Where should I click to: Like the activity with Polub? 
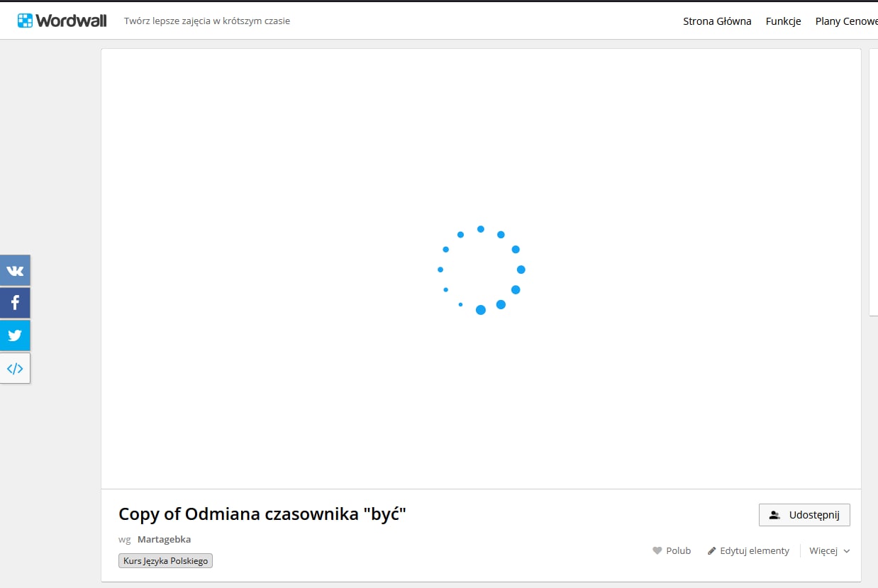[x=672, y=550]
